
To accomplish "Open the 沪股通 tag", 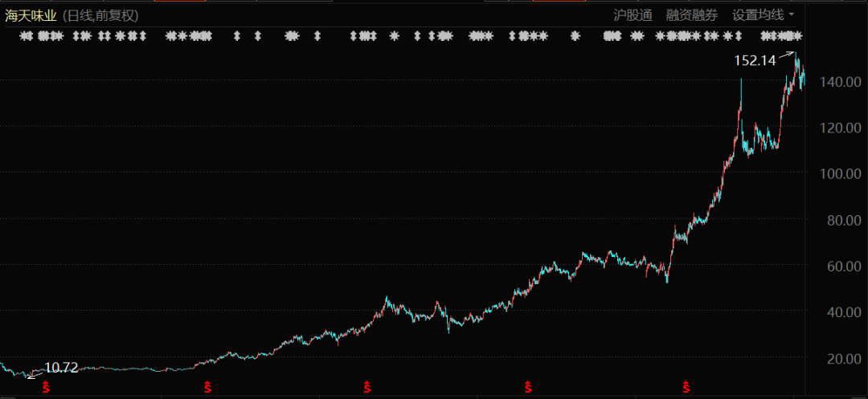I will pos(633,14).
